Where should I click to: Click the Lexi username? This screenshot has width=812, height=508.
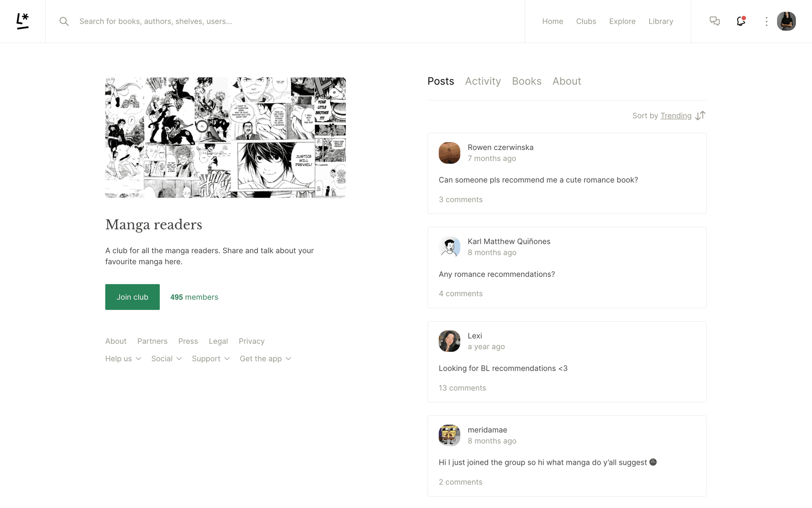coord(475,336)
